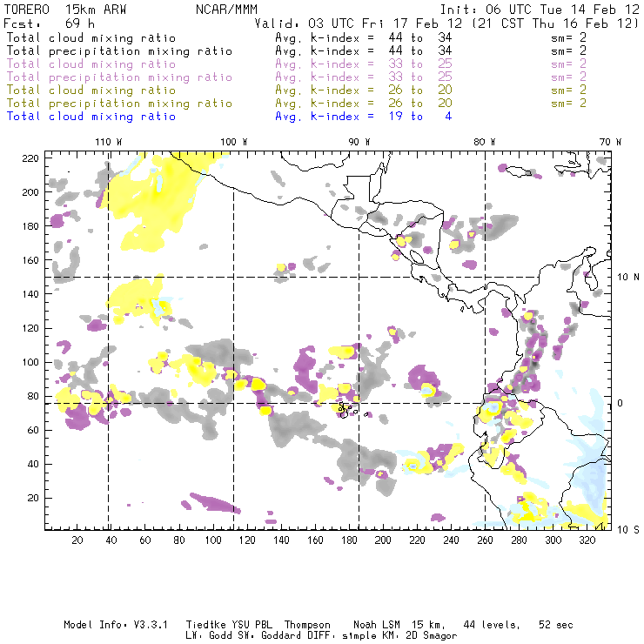Screen dimensions: 644x644
Task: Click the "320" tick on the horizontal axis
Action: pyautogui.click(x=587, y=540)
